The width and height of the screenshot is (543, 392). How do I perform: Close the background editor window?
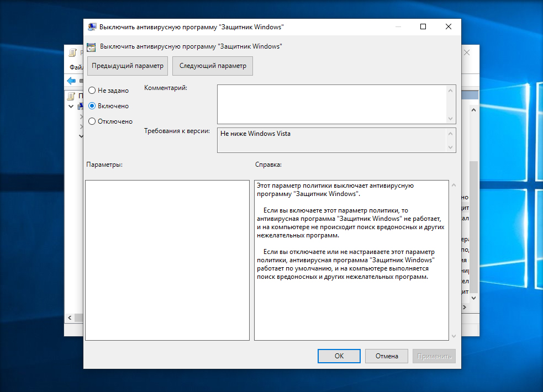[467, 52]
